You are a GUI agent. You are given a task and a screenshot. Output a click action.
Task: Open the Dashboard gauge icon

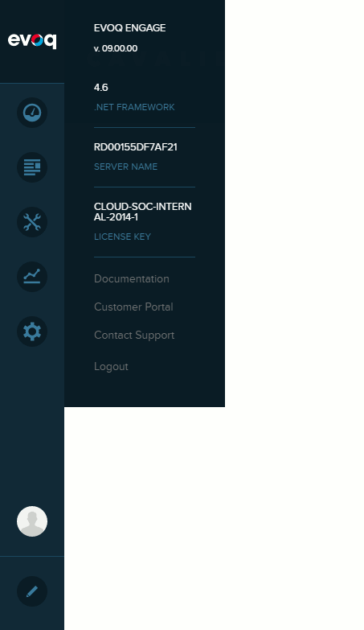tap(32, 113)
